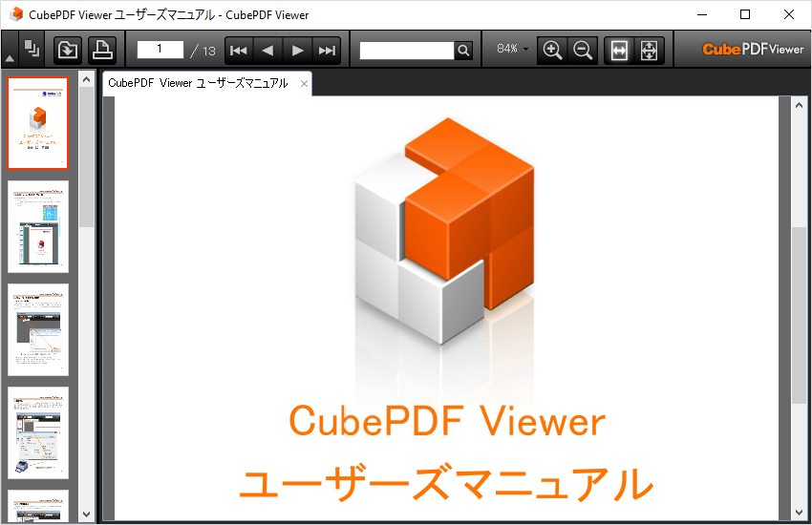Viewport: 812px width, 525px height.
Task: Click the fit to page icon
Action: (x=650, y=51)
